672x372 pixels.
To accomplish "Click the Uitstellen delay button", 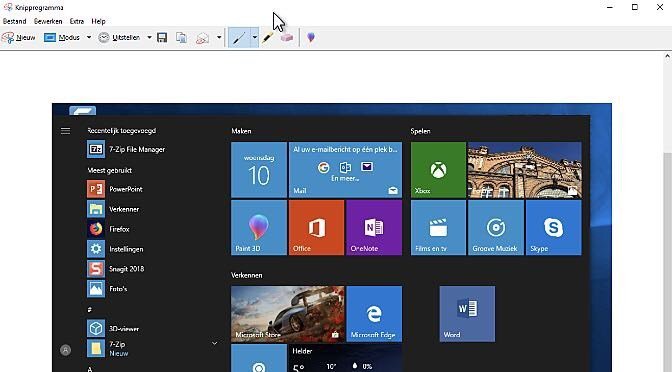I will [x=119, y=38].
